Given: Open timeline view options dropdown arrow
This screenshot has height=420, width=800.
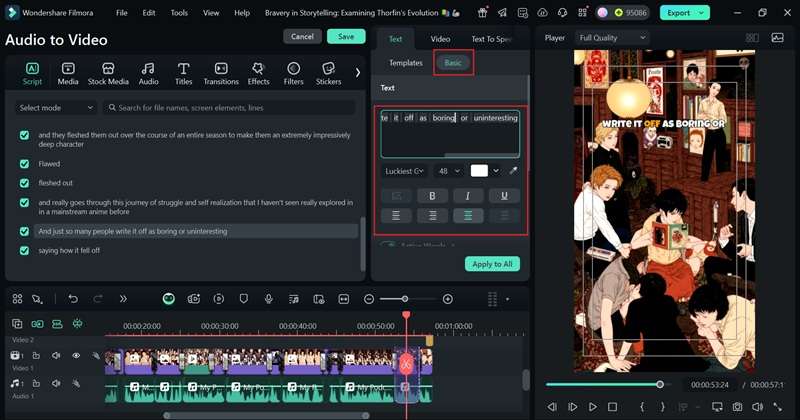Looking at the screenshot, I should click(x=507, y=299).
